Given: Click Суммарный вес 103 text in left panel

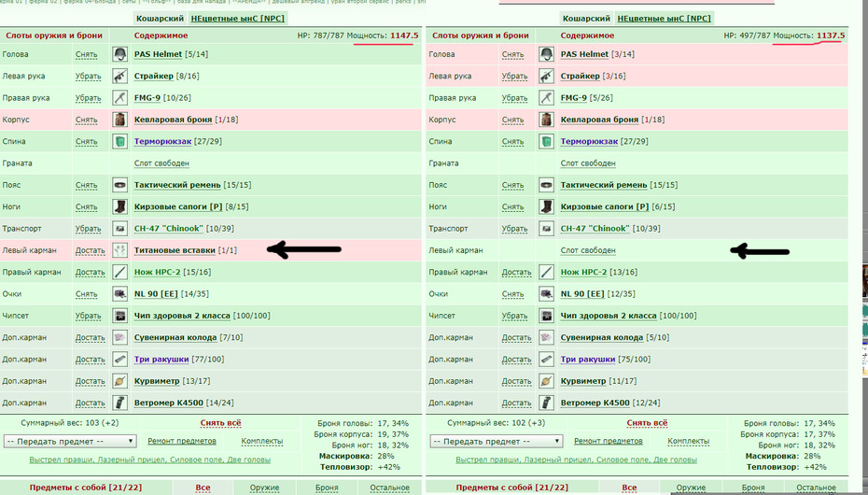Looking at the screenshot, I should click(x=70, y=423).
